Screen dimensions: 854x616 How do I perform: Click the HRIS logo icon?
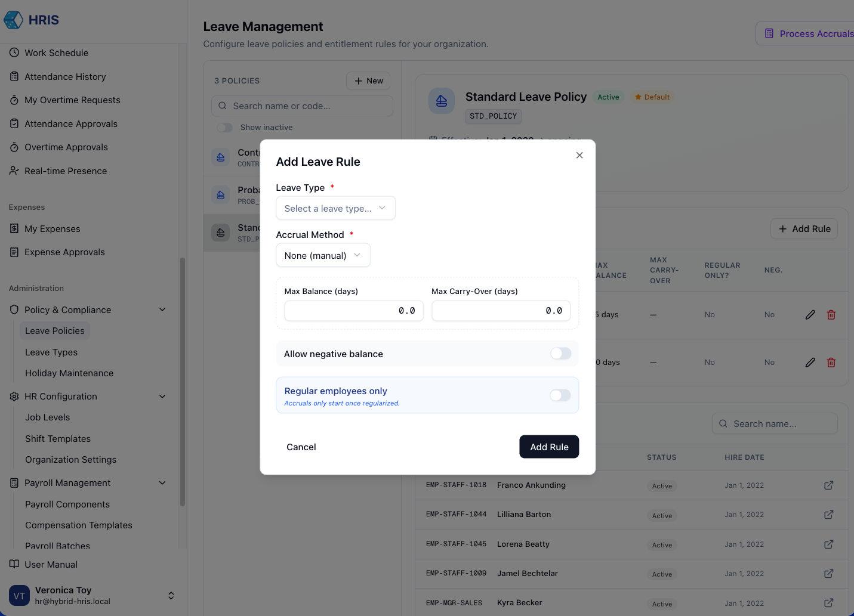pos(13,20)
